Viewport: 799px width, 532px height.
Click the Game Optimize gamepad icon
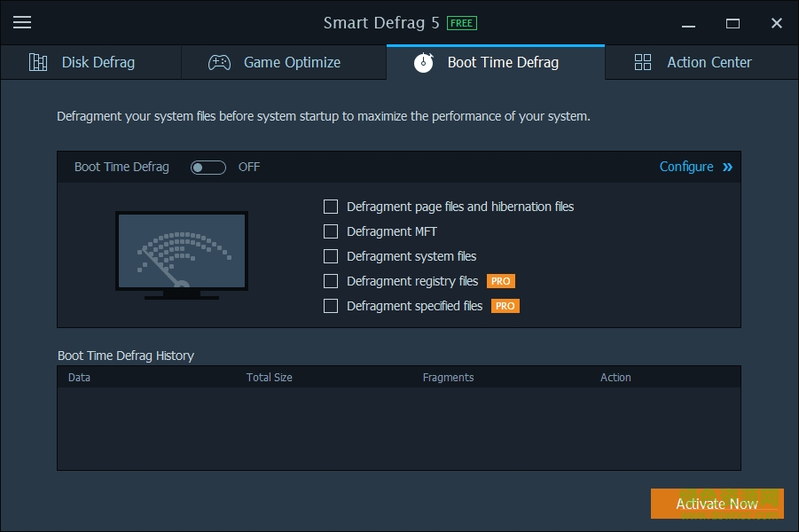click(x=221, y=62)
